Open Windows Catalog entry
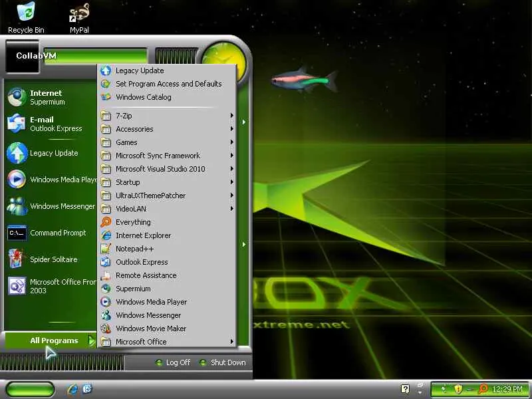Screen dimensions: 532x399 click(x=168, y=97)
